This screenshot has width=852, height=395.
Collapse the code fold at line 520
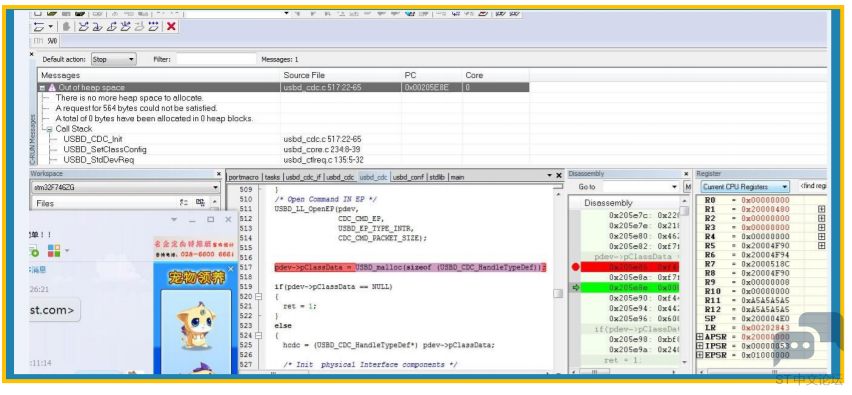(258, 297)
